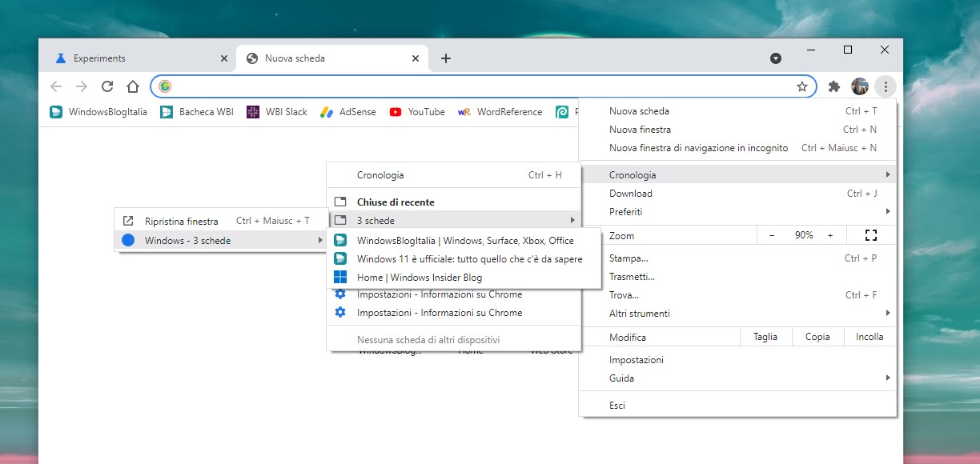Screen dimensions: 980x464
Task: Click the back navigation arrow
Action: [56, 86]
